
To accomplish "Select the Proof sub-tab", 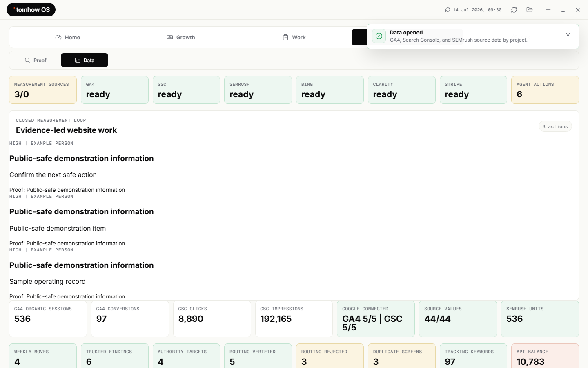I will 36,60.
